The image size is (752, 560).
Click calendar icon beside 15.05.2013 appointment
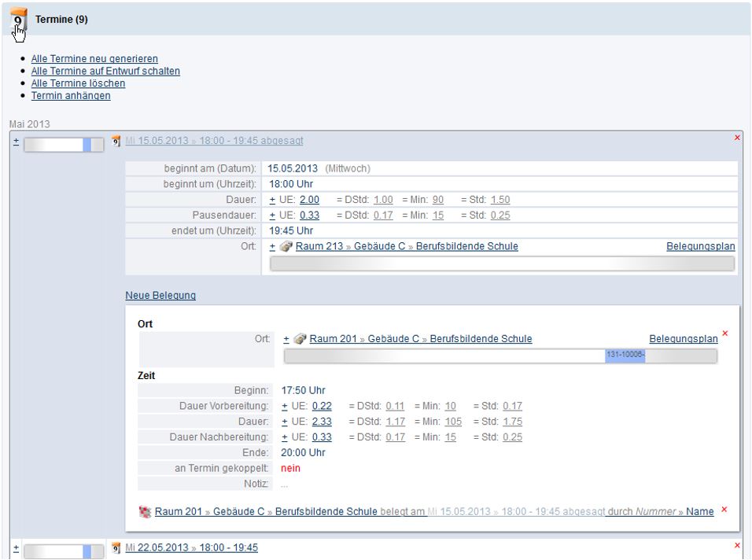[116, 141]
